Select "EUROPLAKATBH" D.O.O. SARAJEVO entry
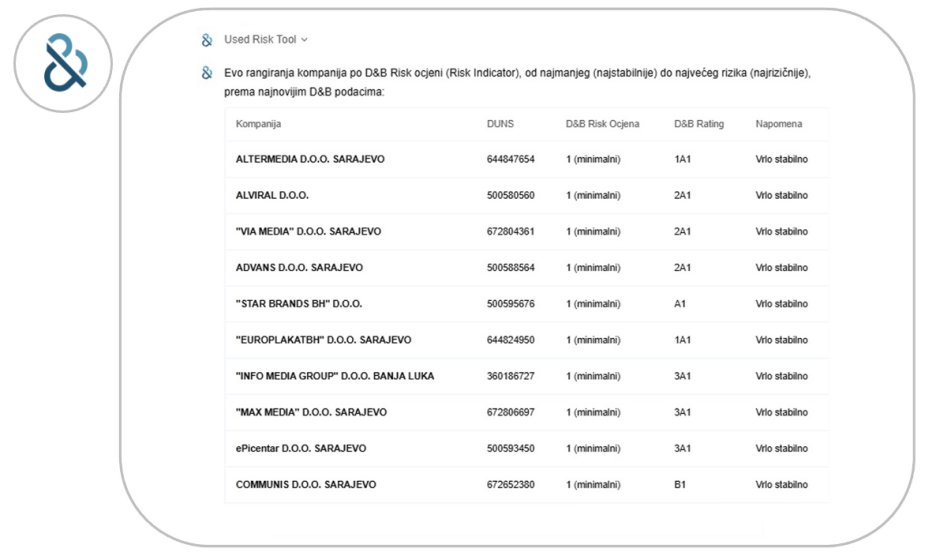Image resolution: width=936 pixels, height=556 pixels. point(323,340)
